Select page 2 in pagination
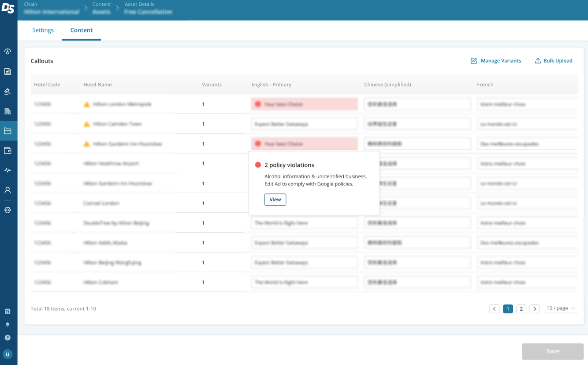The height and width of the screenshot is (365, 588). click(x=521, y=309)
